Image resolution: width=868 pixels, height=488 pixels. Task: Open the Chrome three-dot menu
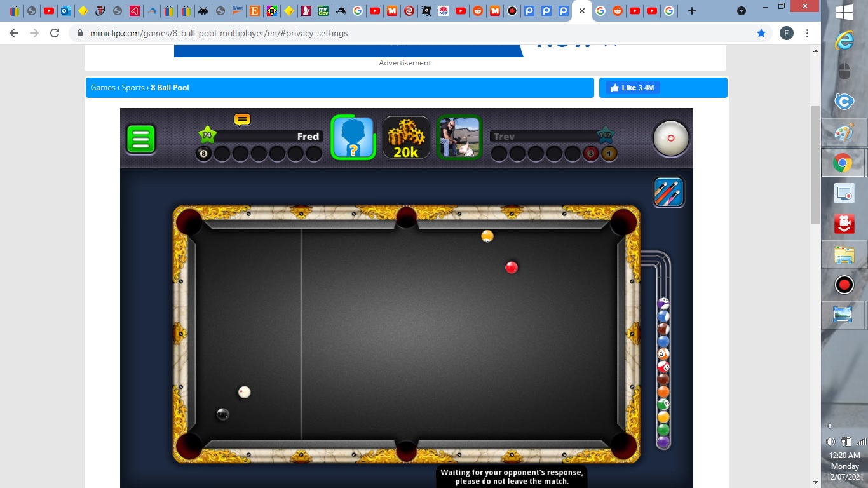coord(807,33)
